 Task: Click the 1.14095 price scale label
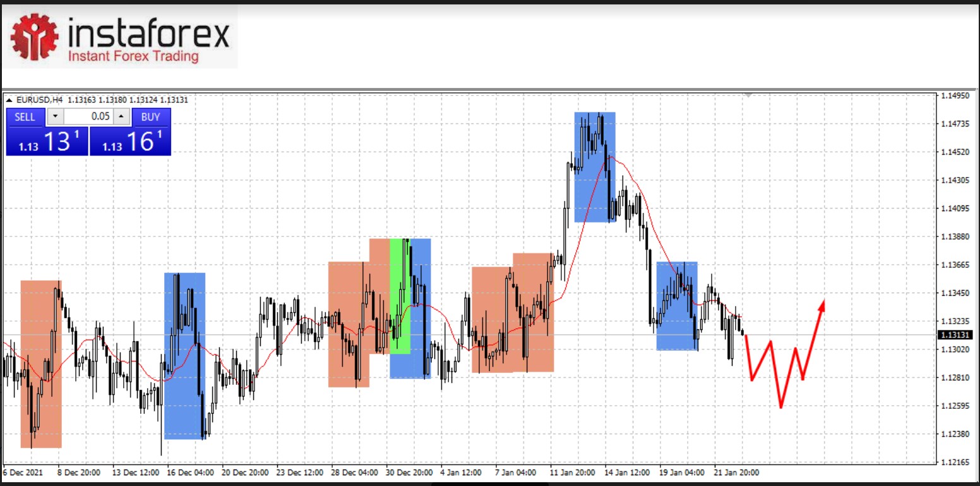tap(955, 209)
